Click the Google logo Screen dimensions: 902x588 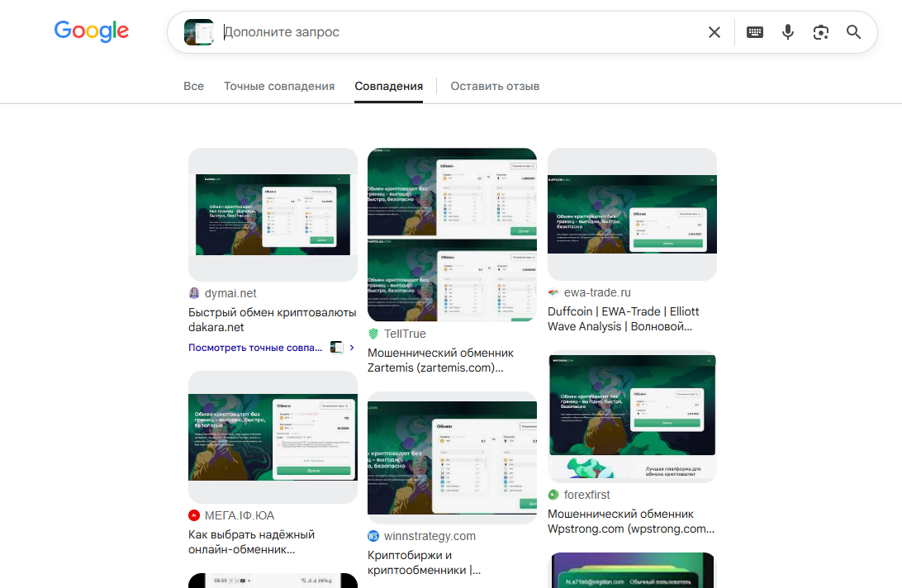(x=92, y=31)
